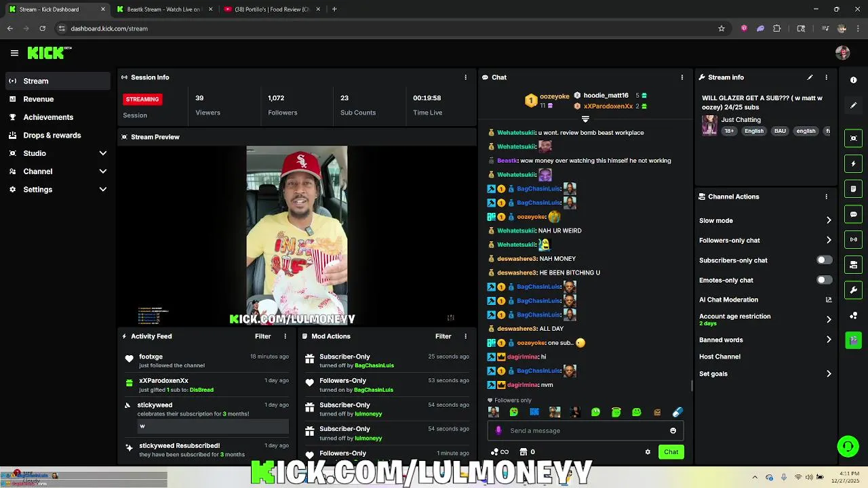The image size is (868, 488).
Task: Open the Stream sidebar page
Action: pyautogui.click(x=57, y=81)
